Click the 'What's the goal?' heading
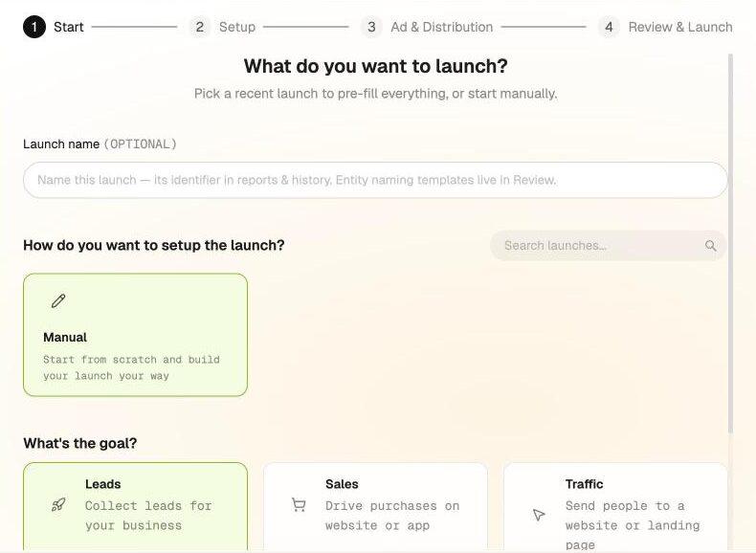Viewport: 756px width, 553px height. (80, 443)
